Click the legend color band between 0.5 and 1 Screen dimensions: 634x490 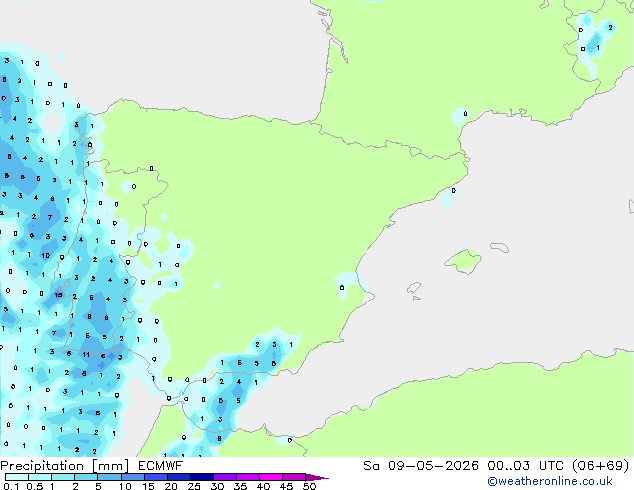pos(40,477)
